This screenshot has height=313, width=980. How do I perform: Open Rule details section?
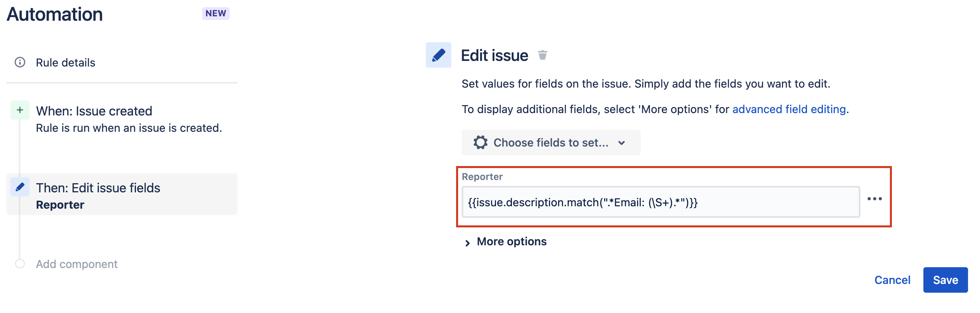click(x=65, y=63)
